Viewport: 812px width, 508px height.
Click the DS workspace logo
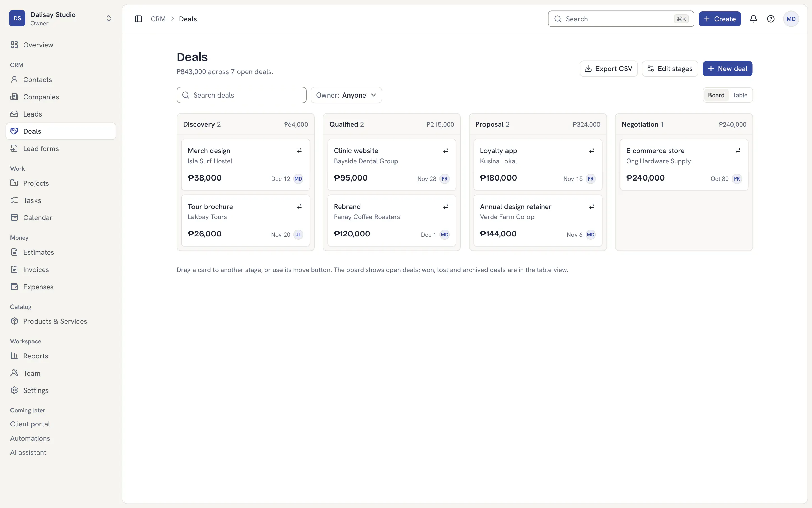pos(17,18)
